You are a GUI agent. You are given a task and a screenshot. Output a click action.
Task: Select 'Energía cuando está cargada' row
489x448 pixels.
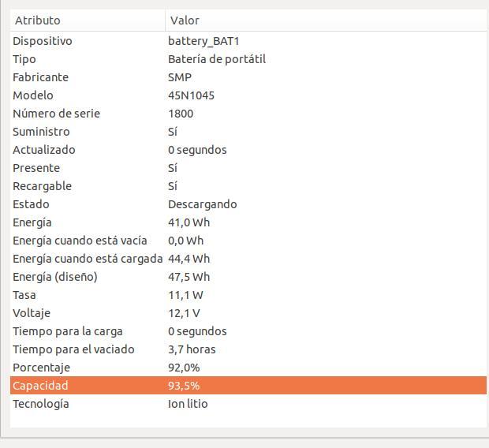tap(88, 259)
